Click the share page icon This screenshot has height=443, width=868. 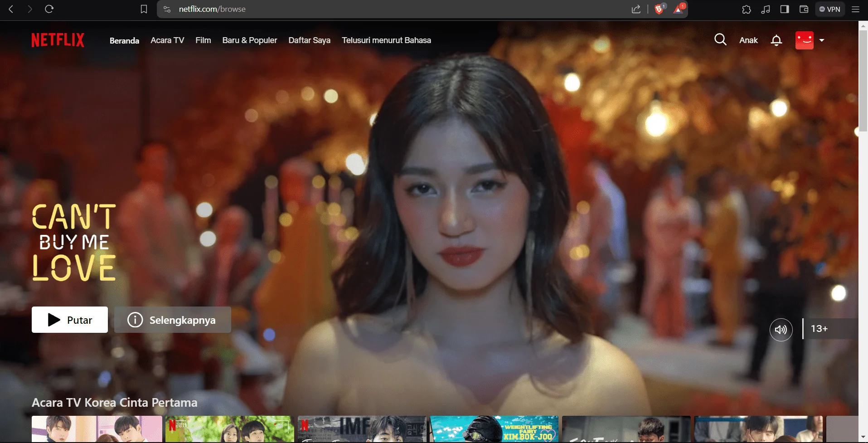[x=636, y=9]
